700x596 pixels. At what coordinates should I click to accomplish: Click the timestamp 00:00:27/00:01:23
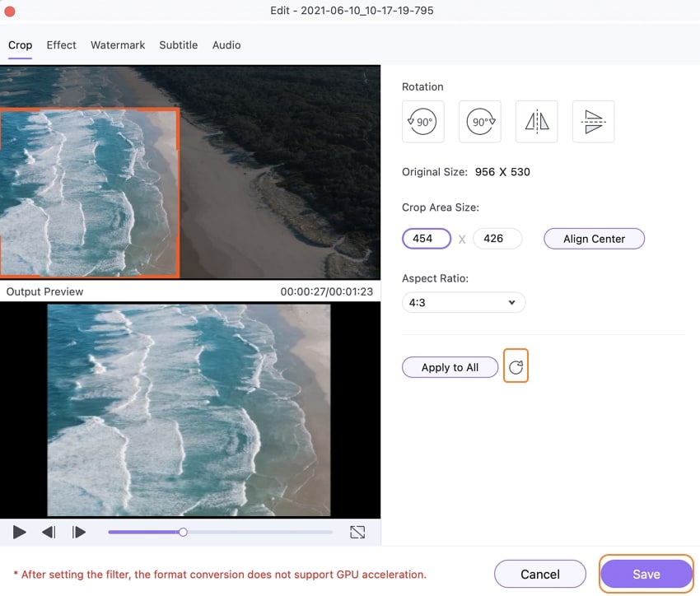coord(326,291)
